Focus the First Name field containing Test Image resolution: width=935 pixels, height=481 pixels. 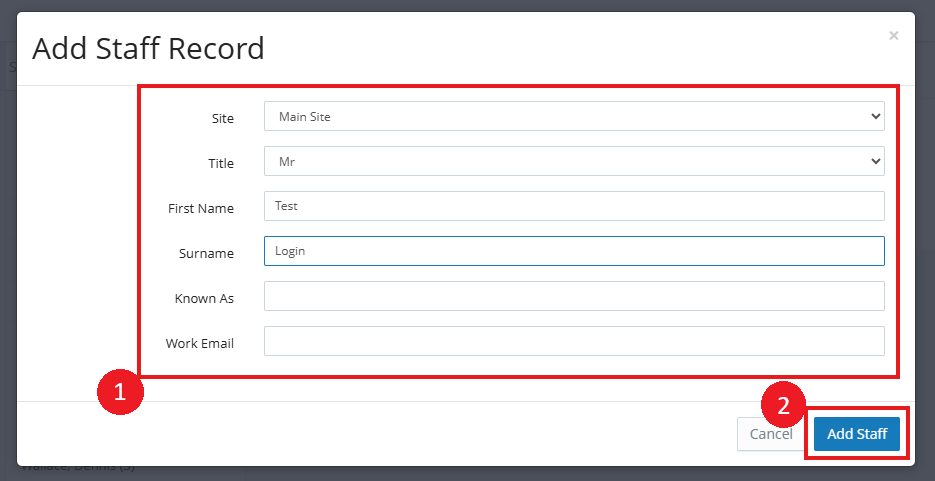click(x=574, y=206)
